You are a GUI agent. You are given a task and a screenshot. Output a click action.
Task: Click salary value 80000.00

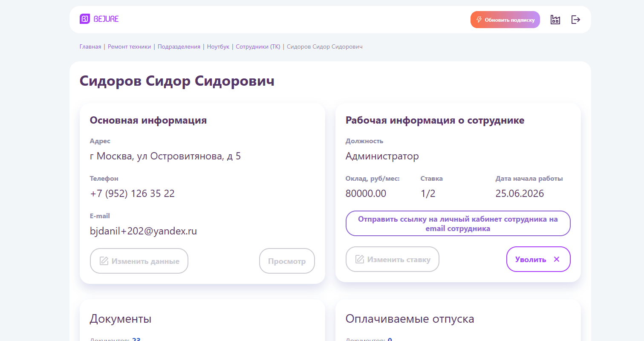point(366,194)
